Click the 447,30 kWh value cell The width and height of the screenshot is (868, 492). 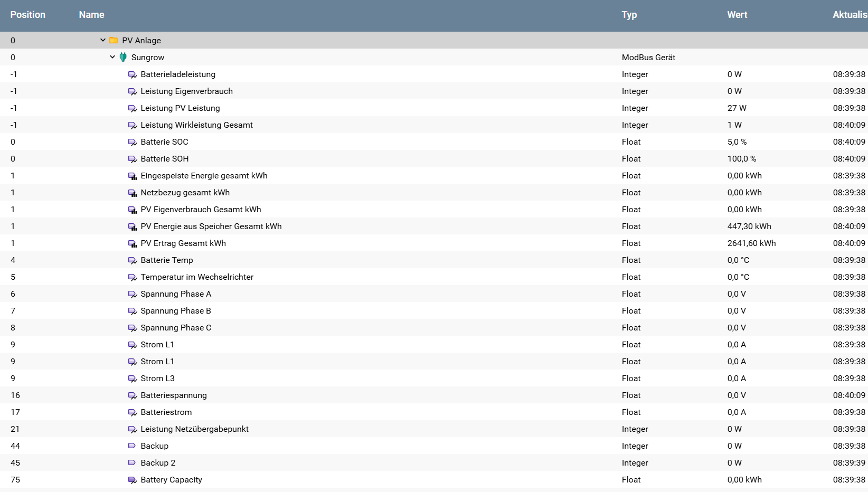click(749, 226)
